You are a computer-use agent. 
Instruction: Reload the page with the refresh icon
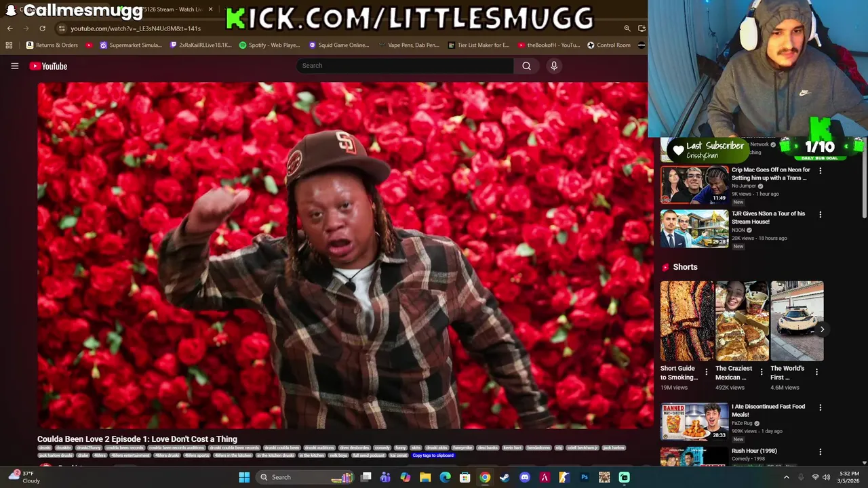click(42, 28)
